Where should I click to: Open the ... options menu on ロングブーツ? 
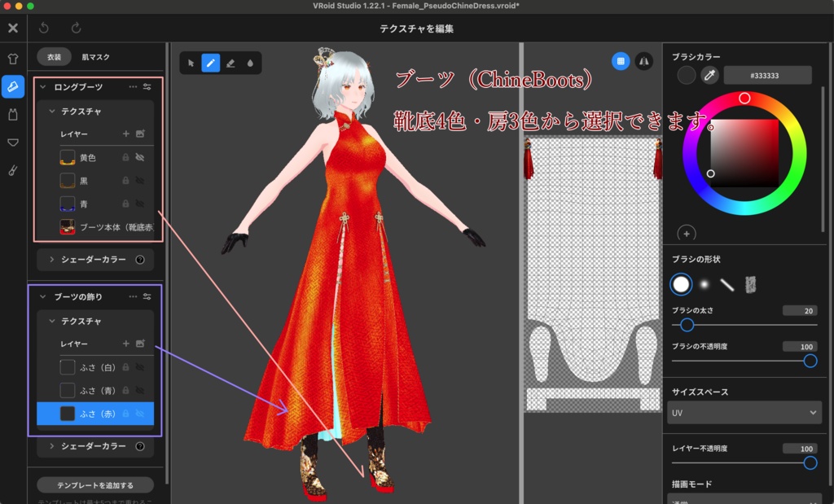tap(131, 86)
